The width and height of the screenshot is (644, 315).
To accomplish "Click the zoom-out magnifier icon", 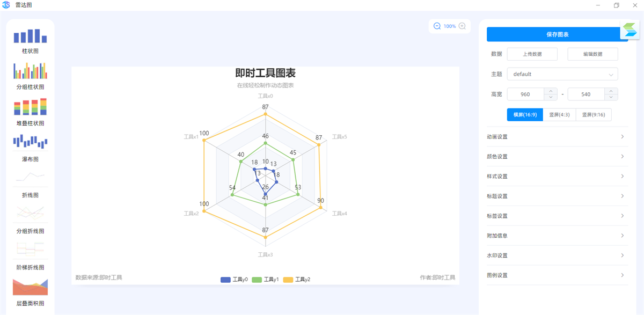I will click(436, 26).
